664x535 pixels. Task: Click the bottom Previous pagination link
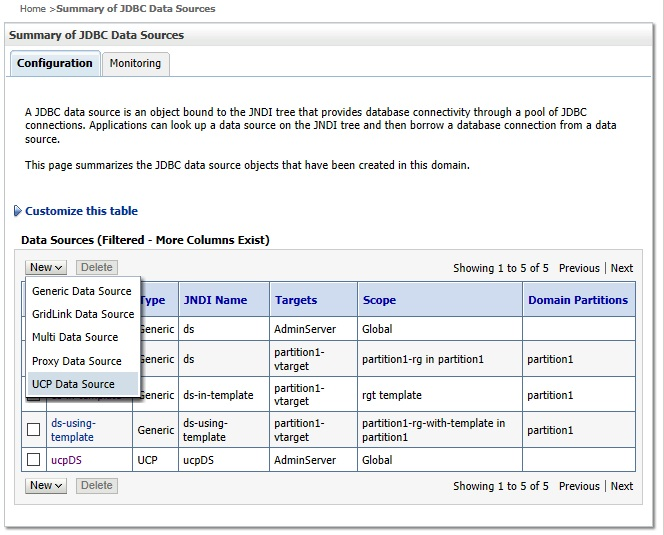tap(579, 486)
